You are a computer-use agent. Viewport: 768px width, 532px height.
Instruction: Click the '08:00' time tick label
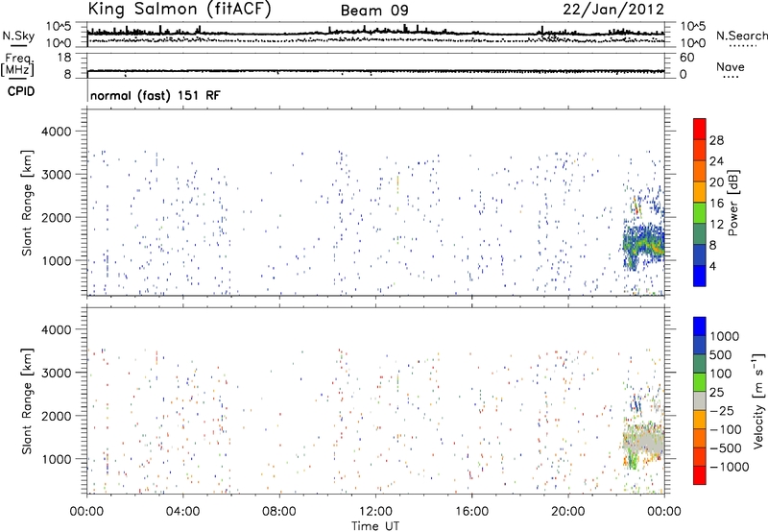(x=278, y=512)
